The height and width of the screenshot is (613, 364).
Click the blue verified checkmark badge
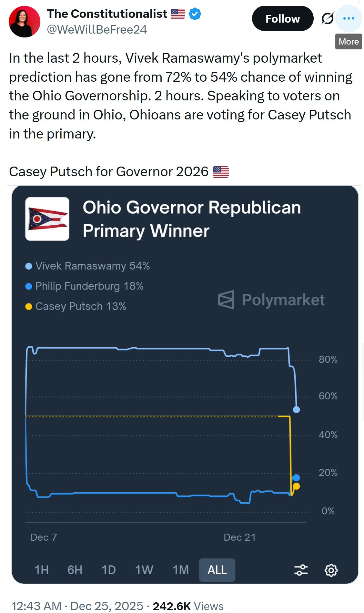[x=195, y=14]
